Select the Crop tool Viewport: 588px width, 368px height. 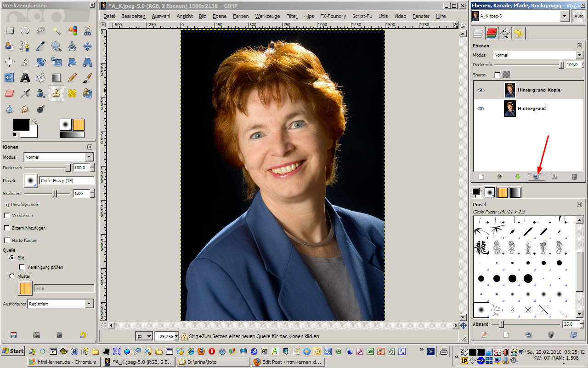[x=25, y=62]
